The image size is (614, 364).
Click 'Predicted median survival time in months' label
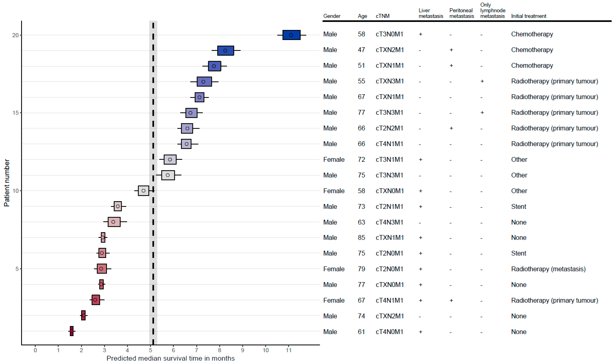pyautogui.click(x=170, y=358)
